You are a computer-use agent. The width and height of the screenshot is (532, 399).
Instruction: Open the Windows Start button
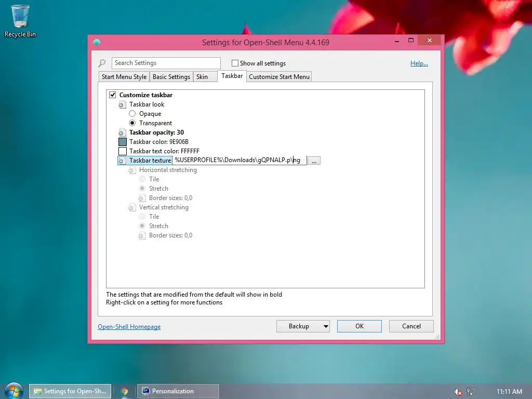click(x=14, y=391)
